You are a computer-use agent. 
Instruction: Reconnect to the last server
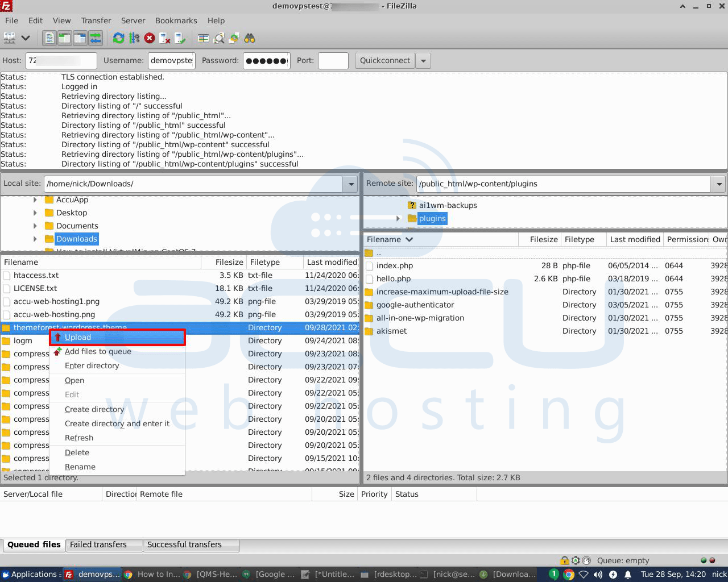tap(180, 38)
